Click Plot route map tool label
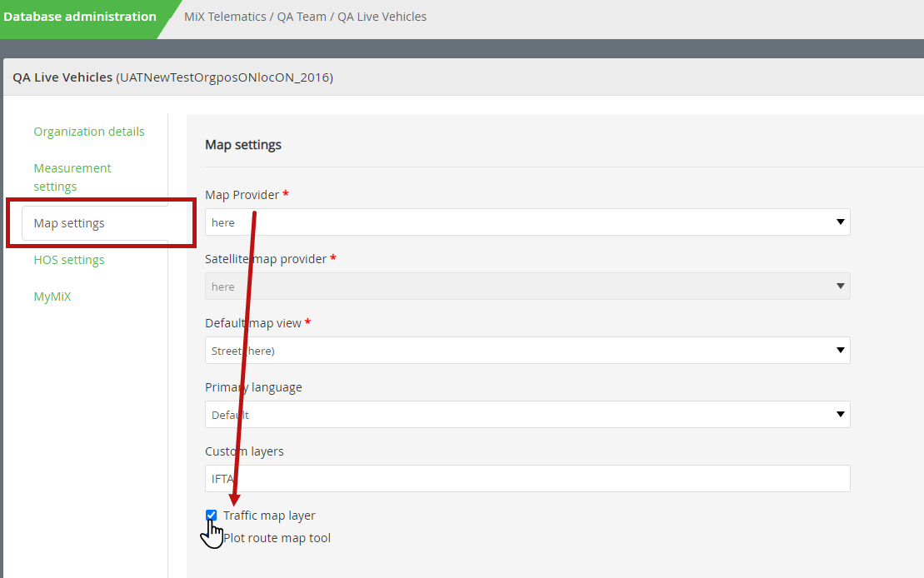924x578 pixels. click(277, 538)
